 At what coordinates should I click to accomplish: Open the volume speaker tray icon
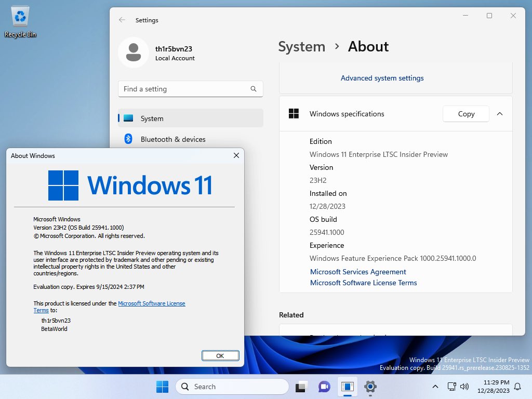(464, 387)
